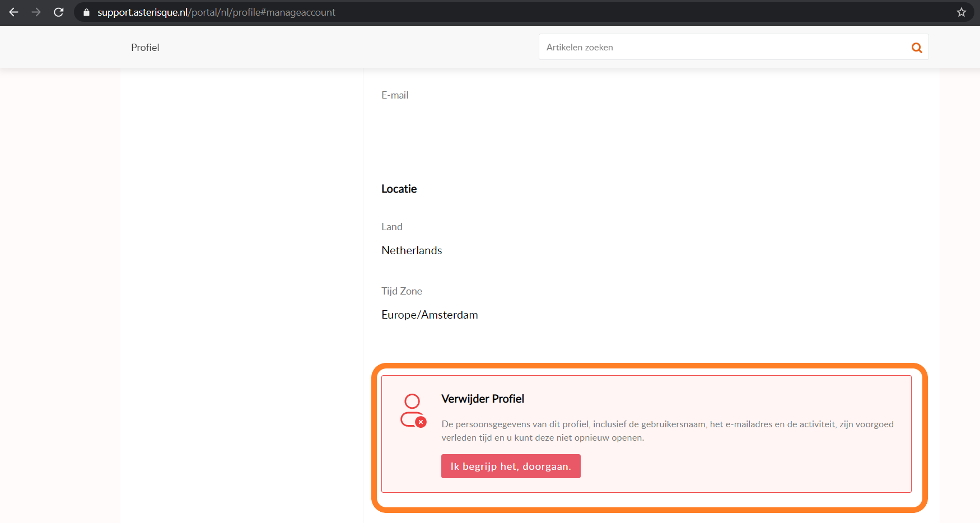This screenshot has height=523, width=980.
Task: Click the orange magnifier search icon
Action: tap(917, 48)
